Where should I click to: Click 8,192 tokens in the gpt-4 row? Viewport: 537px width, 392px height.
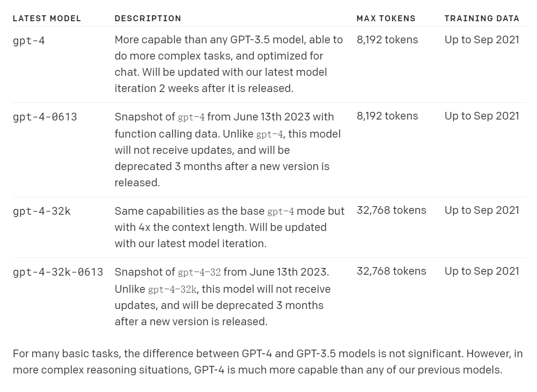[387, 40]
